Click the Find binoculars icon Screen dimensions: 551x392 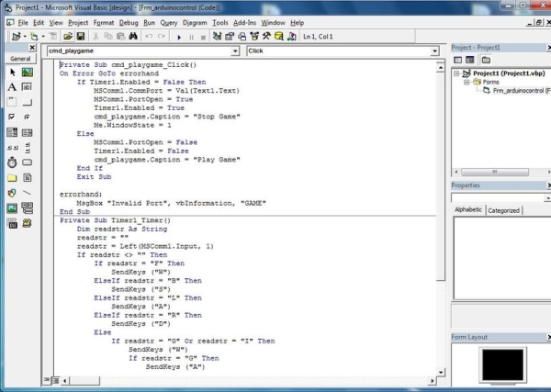click(x=133, y=36)
